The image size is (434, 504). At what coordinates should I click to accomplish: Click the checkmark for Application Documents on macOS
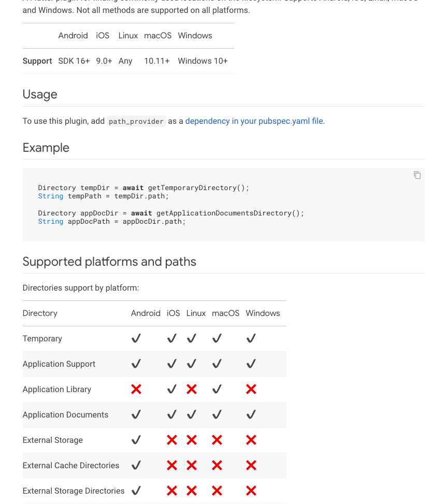coord(217,414)
